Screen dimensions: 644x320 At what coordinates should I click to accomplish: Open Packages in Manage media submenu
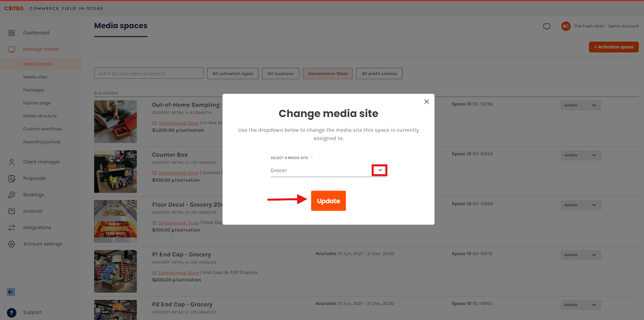click(34, 90)
